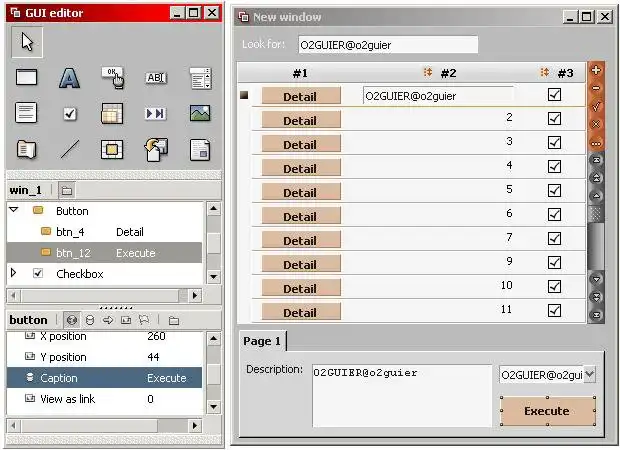Switch to the Page 1 tab
This screenshot has width=620, height=450.
tap(262, 341)
